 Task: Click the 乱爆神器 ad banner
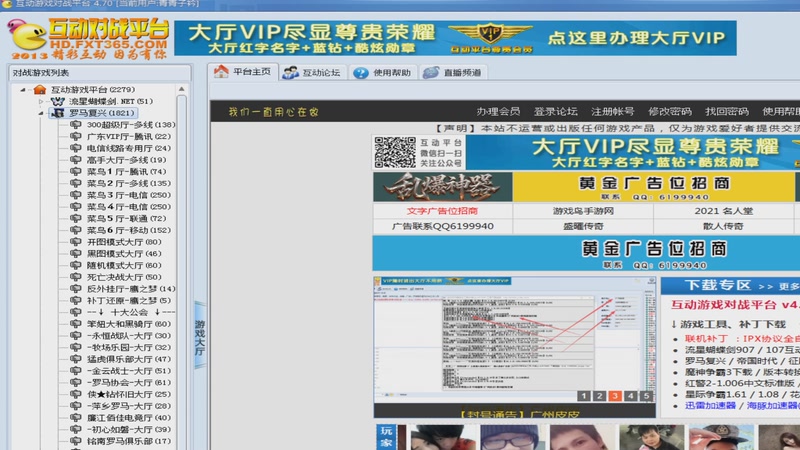click(442, 187)
